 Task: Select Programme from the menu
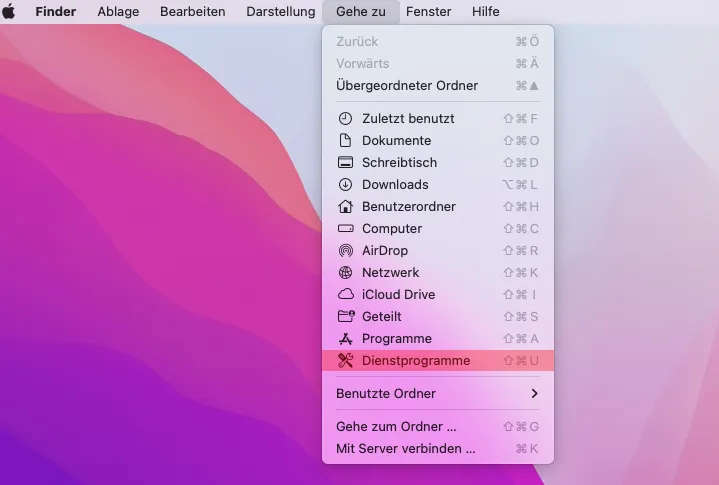click(438, 339)
